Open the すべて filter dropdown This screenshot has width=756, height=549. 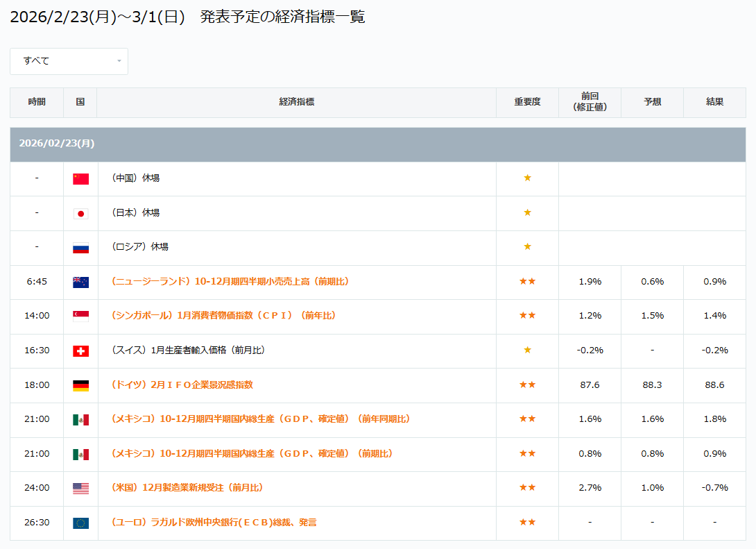(69, 61)
